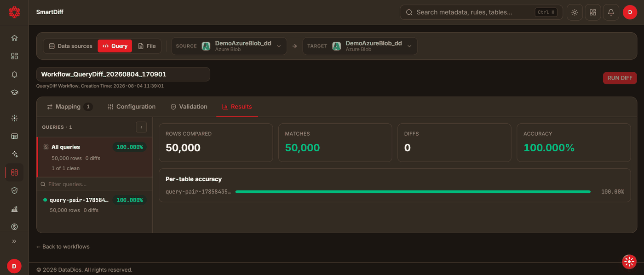Toggle the light/dark theme button
644x275 pixels.
point(575,12)
